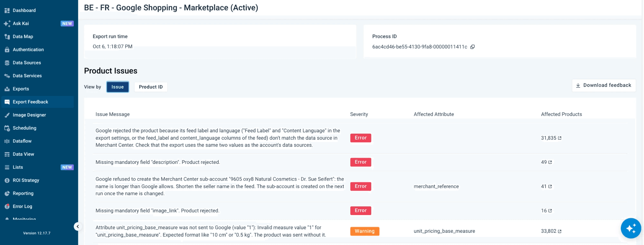Open the Kai assistant floating sparkle button
This screenshot has width=644, height=245.
click(x=631, y=228)
